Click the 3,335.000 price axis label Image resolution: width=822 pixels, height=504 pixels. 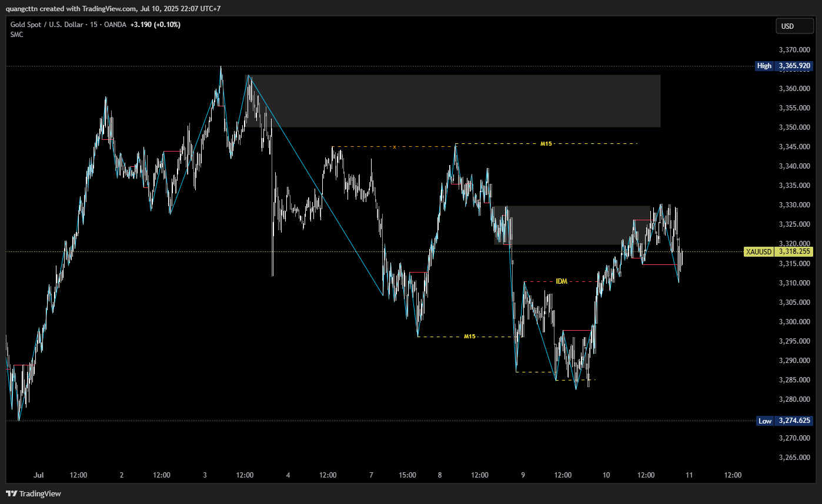pos(795,186)
